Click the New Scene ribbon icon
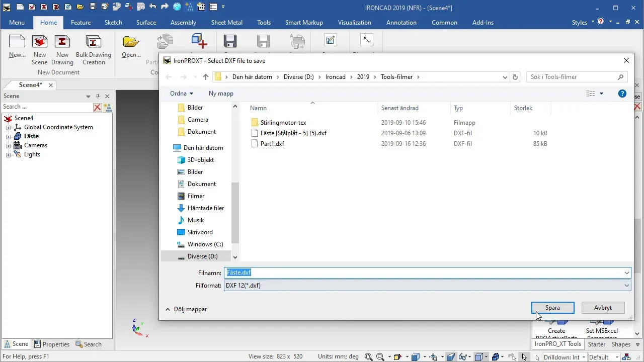The height and width of the screenshot is (362, 644). (40, 50)
